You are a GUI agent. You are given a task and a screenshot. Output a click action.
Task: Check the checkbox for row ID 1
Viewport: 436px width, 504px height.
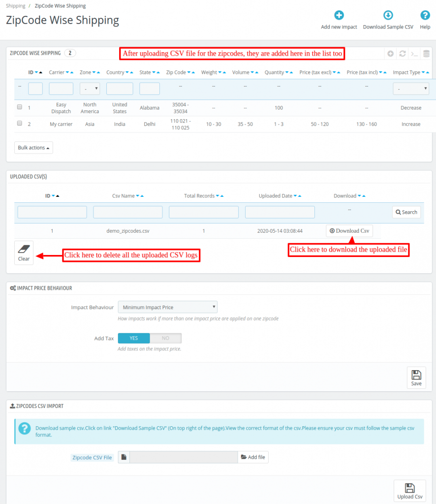pyautogui.click(x=19, y=106)
